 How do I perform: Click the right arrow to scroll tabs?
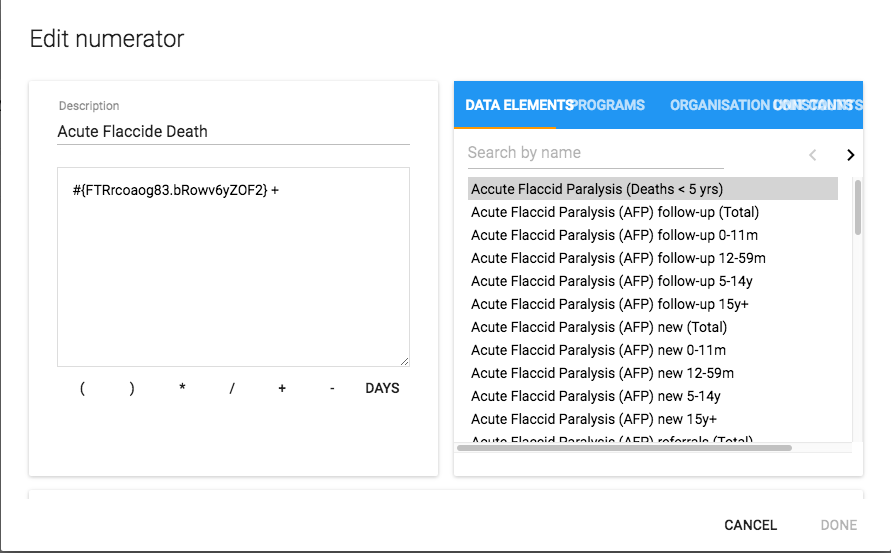coord(850,154)
